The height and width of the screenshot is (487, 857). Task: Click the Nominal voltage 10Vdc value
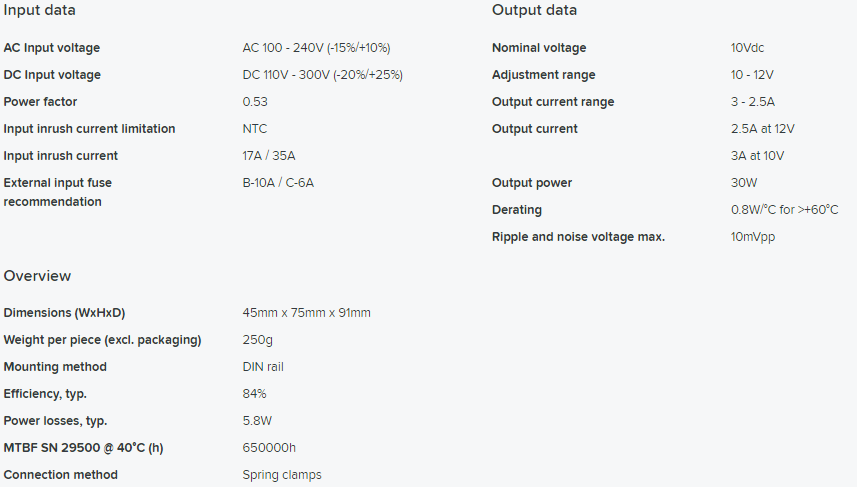pos(747,48)
